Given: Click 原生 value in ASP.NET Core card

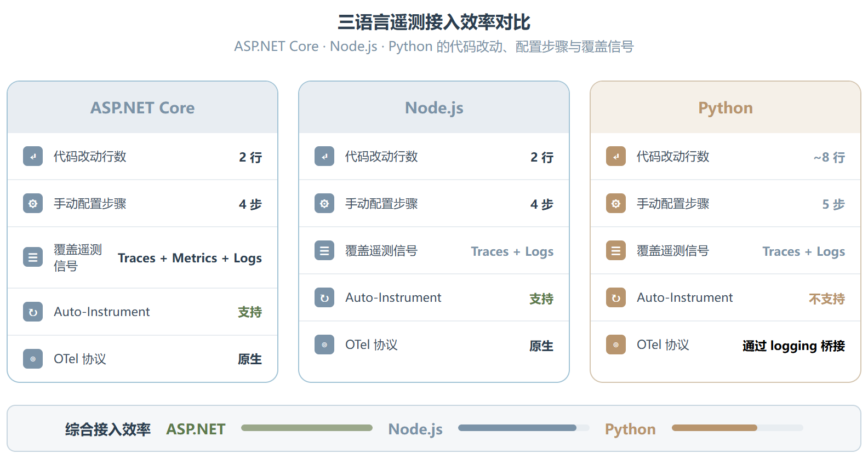Looking at the screenshot, I should pyautogui.click(x=250, y=359).
